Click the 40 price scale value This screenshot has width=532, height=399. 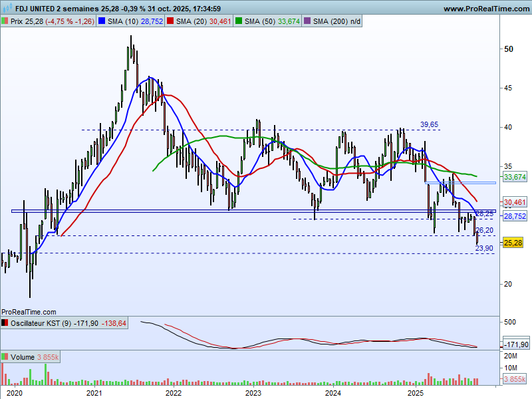click(508, 127)
